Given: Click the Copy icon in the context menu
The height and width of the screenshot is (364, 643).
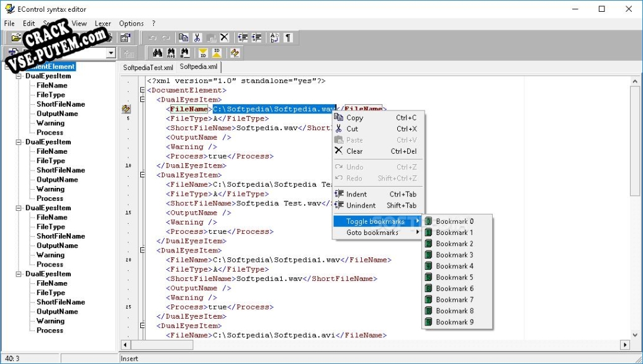Looking at the screenshot, I should tap(339, 118).
